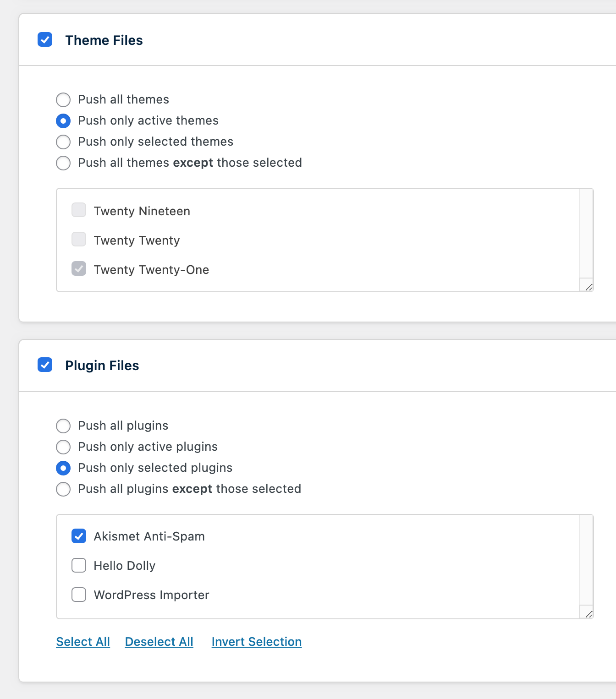Click the Twenty Nineteen theme checkbox
Image resolution: width=616 pixels, height=699 pixels.
tap(79, 210)
